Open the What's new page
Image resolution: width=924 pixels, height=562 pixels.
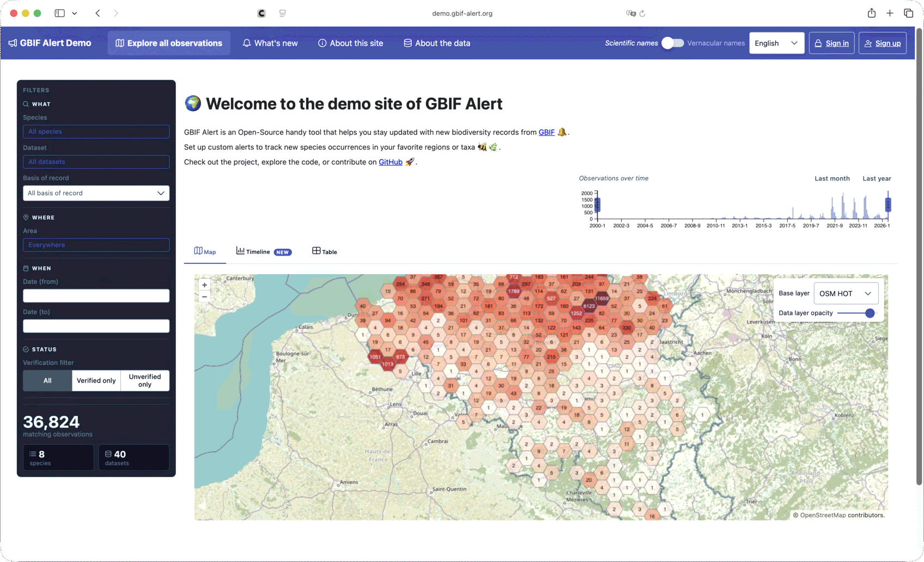(270, 43)
